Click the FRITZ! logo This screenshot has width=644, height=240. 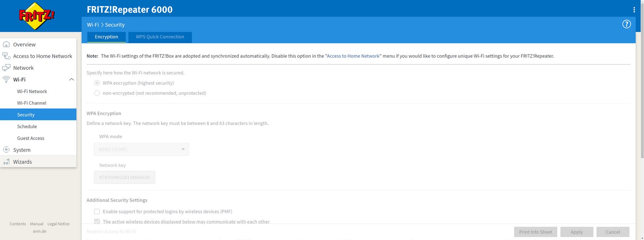point(37,16)
